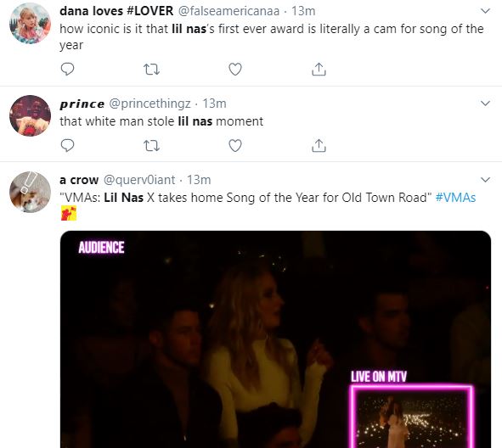
Task: Share the tweet from @princethingz
Action: coord(319,145)
